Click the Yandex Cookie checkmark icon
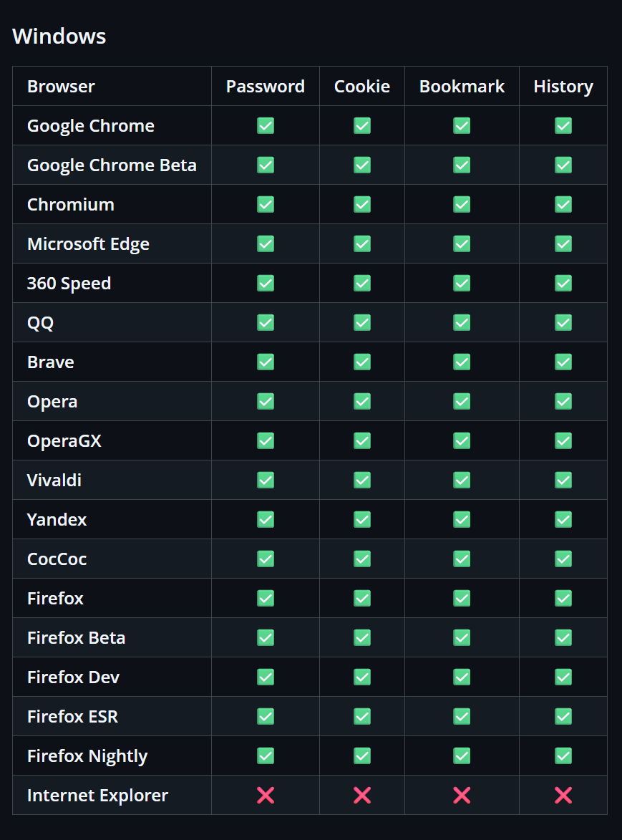 coord(362,520)
